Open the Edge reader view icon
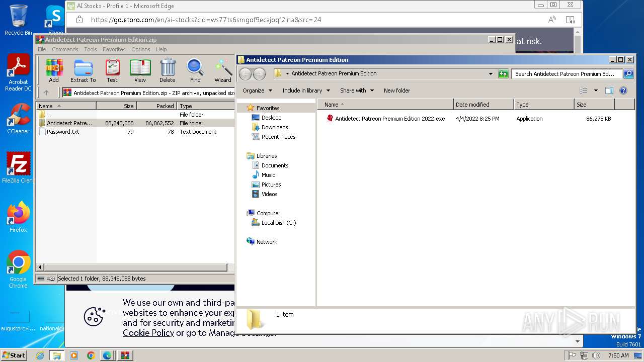 click(x=570, y=20)
